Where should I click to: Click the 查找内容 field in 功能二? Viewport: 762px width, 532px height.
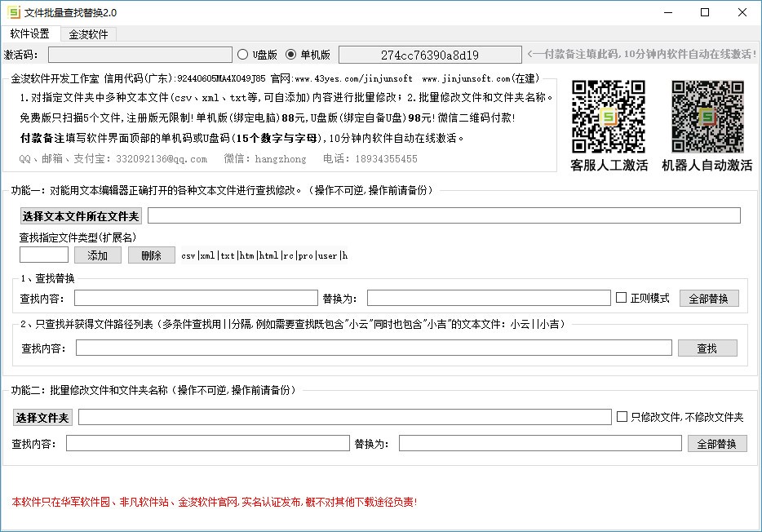click(x=208, y=443)
